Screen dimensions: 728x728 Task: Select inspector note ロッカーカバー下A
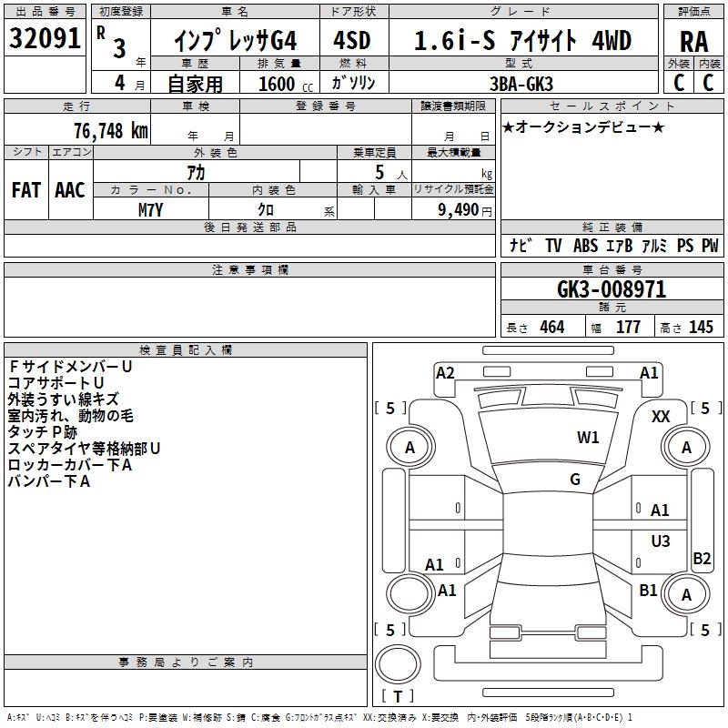coord(70,465)
